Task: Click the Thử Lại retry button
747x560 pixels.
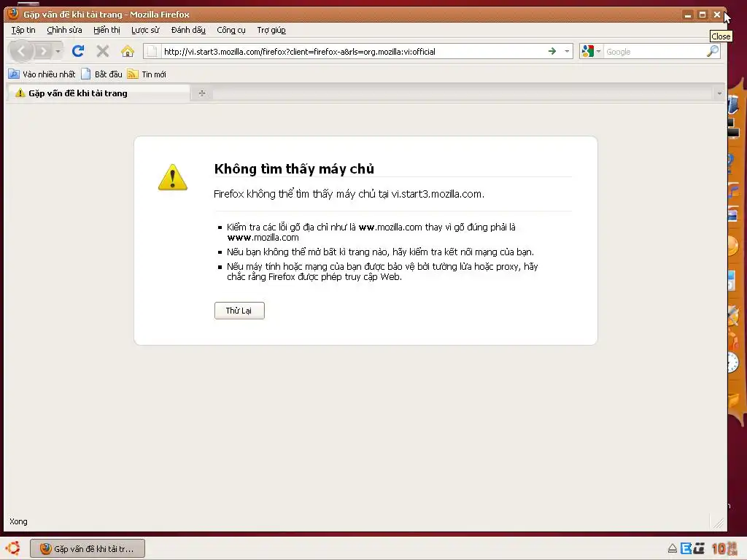Action: pos(239,311)
